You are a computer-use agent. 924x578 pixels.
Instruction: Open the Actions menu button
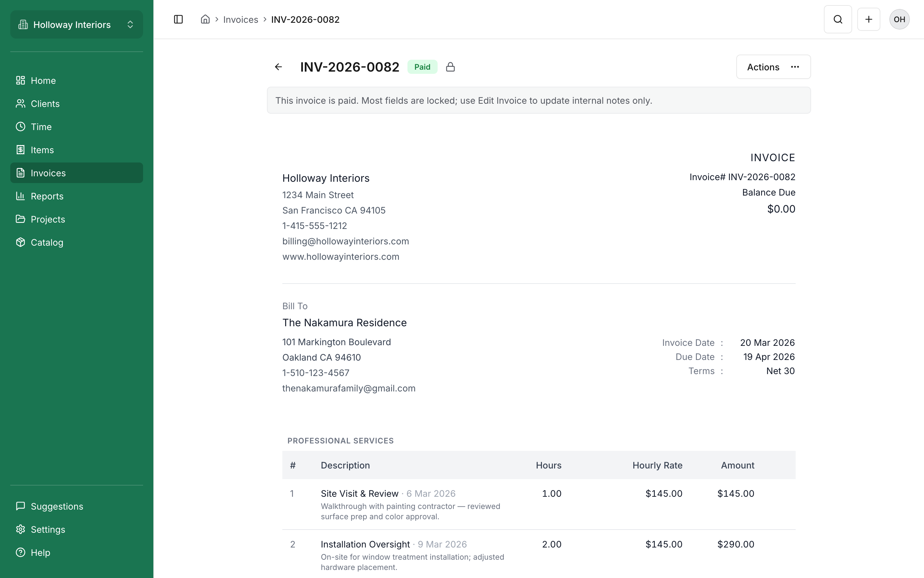click(x=773, y=67)
